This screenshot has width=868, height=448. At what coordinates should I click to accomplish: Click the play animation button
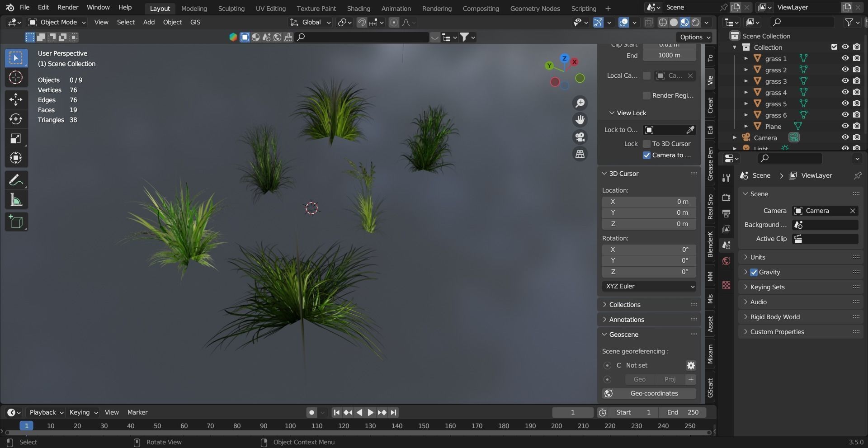click(x=370, y=412)
